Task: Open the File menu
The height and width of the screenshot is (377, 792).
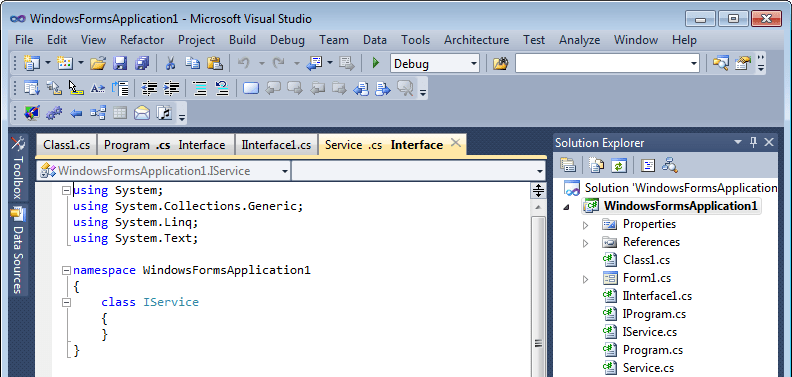Action: [x=24, y=40]
